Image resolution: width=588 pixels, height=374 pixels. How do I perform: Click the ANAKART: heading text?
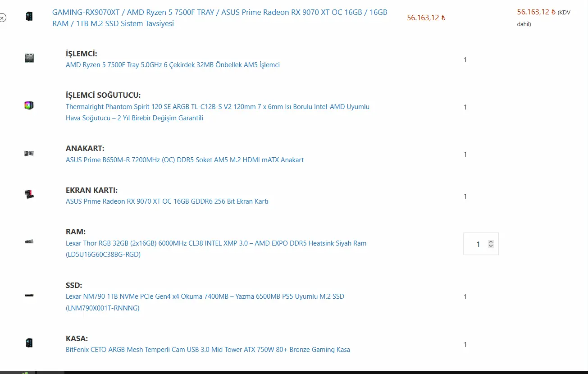(85, 148)
